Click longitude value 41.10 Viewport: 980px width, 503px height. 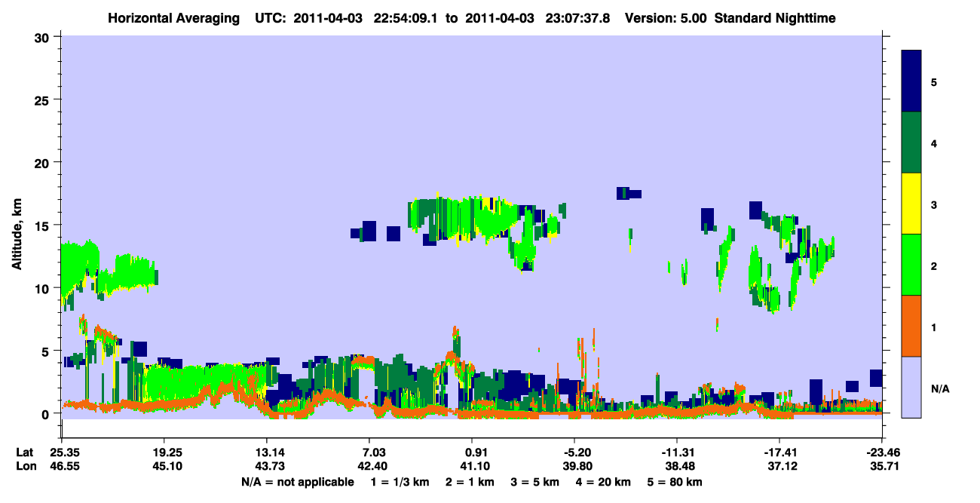click(475, 467)
